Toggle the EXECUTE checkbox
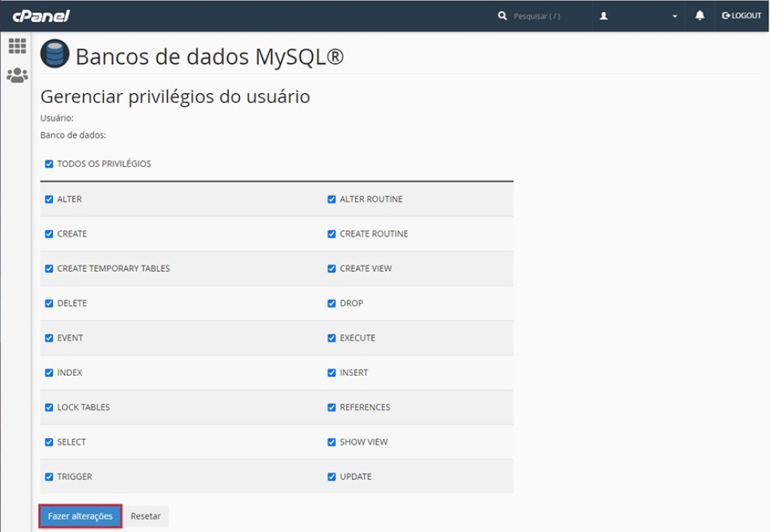Viewport: 770px width, 532px height. click(332, 338)
